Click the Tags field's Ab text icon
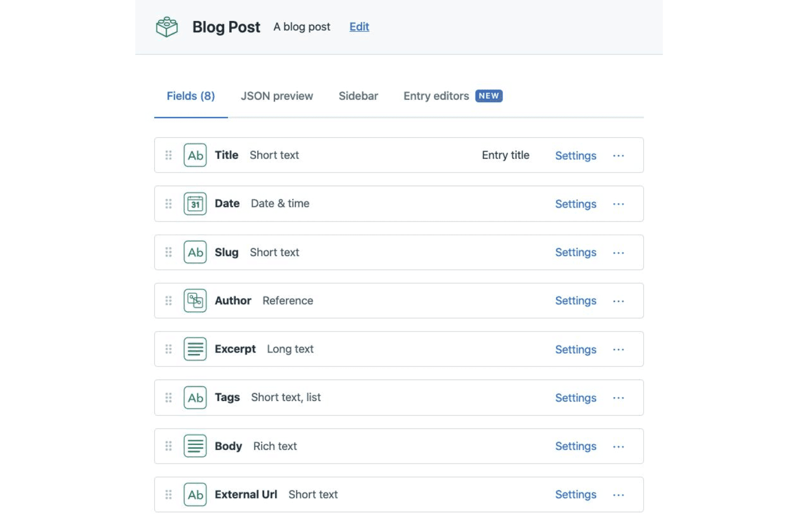Image resolution: width=798 pixels, height=532 pixels. (x=195, y=398)
